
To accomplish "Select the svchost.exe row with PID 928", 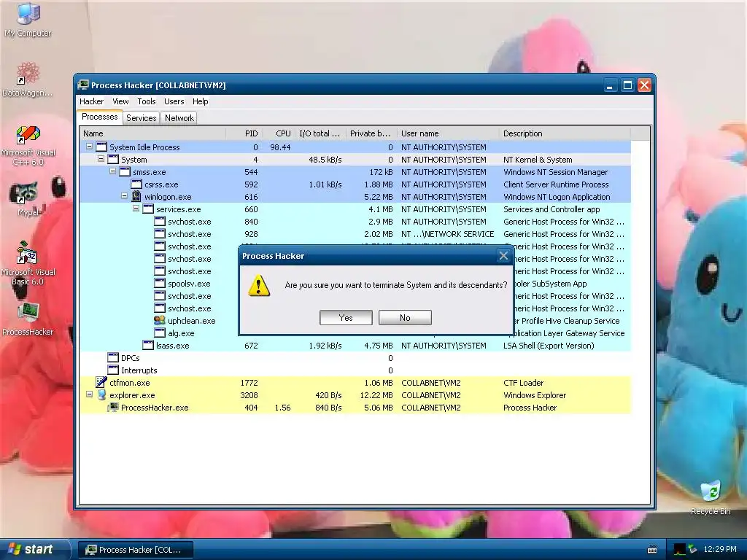I will 355,234.
